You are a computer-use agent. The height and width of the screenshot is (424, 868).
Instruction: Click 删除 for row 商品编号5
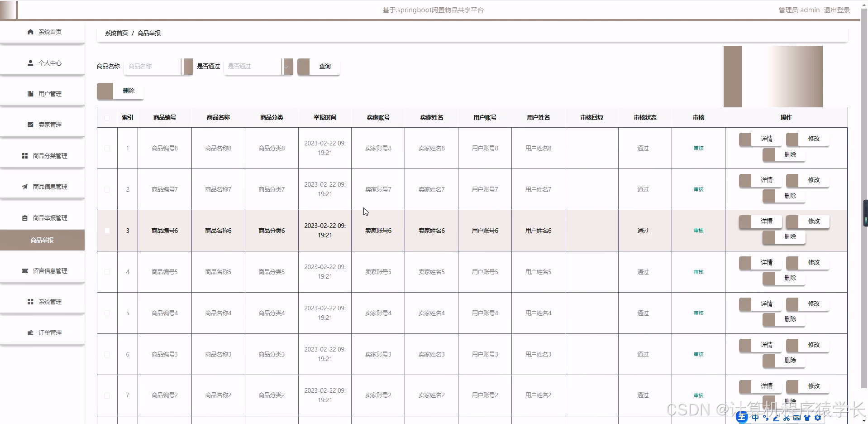click(x=784, y=278)
